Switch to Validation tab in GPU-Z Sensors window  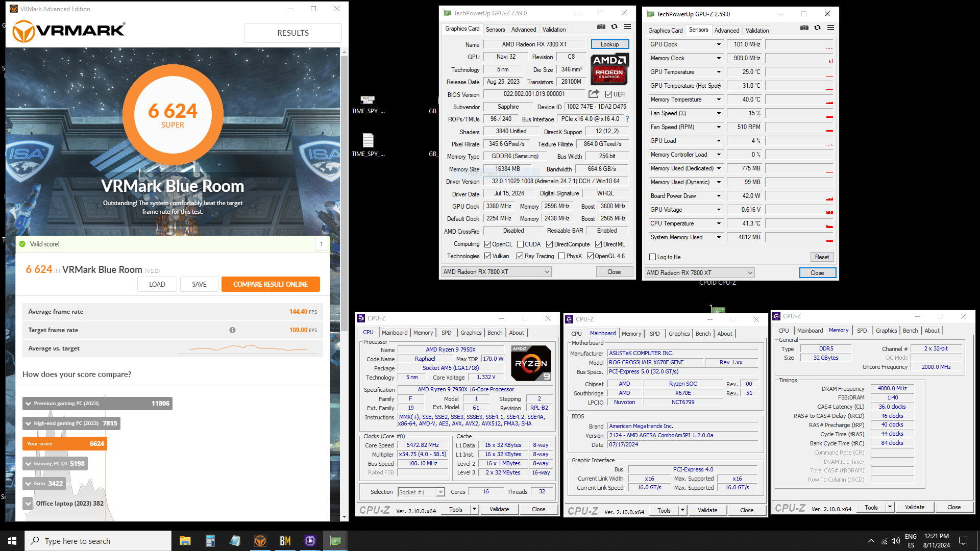(757, 31)
